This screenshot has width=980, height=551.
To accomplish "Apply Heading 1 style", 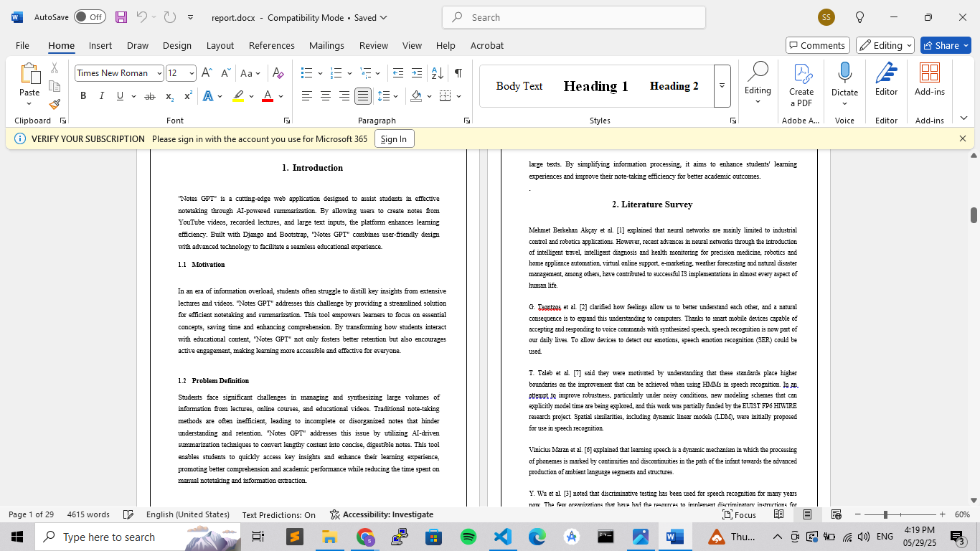I will (x=595, y=86).
